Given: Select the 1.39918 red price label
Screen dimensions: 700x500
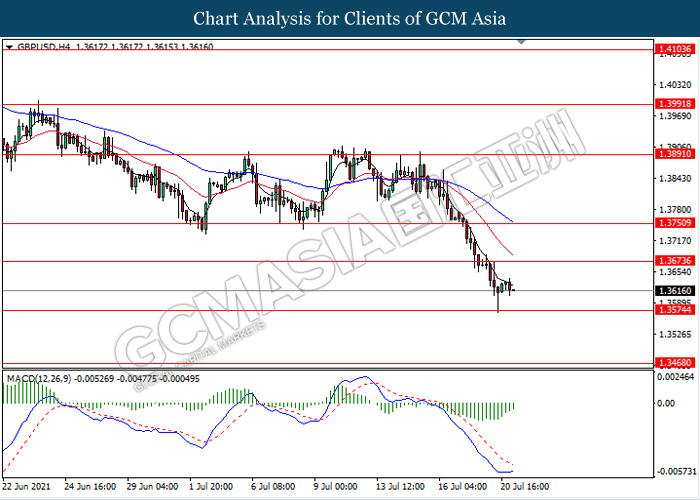Looking at the screenshot, I should 675,104.
